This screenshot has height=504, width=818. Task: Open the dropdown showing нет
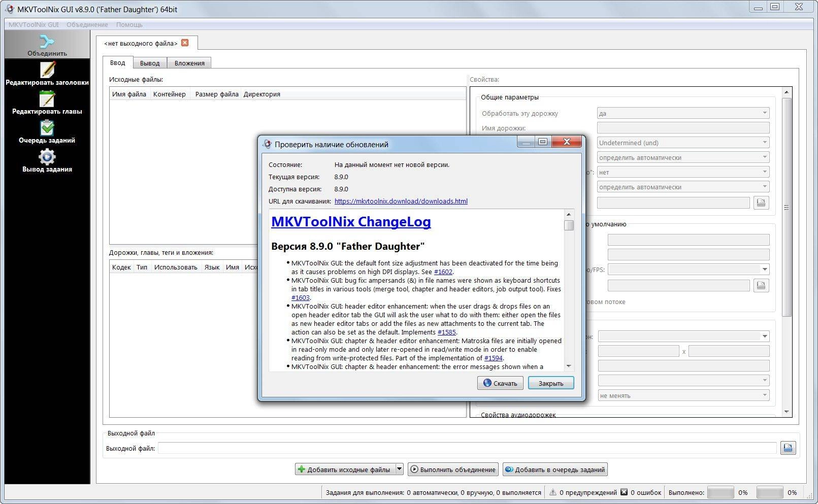(x=683, y=172)
